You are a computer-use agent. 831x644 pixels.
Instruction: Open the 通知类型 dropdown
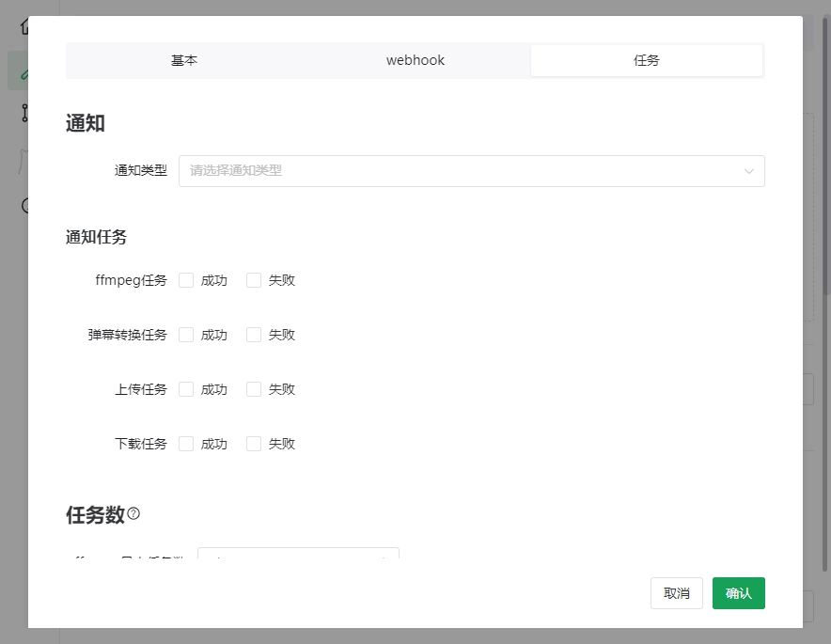click(471, 171)
